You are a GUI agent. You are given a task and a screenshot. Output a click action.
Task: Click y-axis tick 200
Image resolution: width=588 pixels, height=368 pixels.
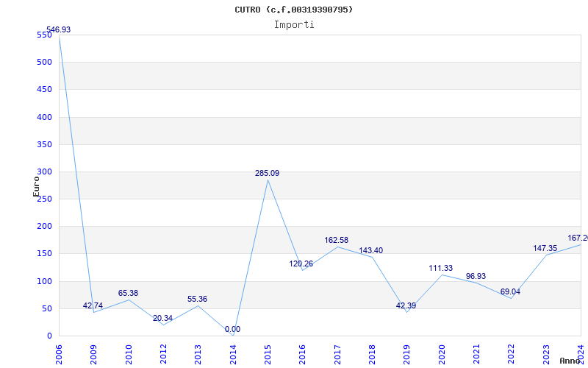tap(44, 227)
